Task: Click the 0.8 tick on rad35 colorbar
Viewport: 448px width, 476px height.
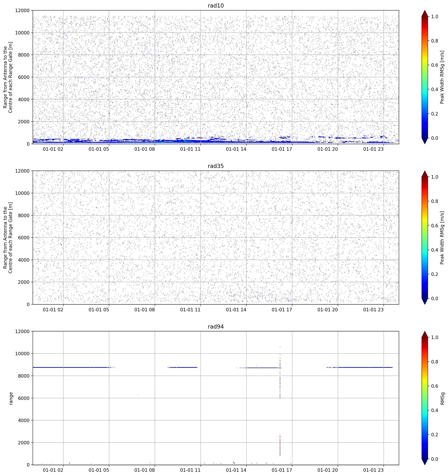Action: [x=435, y=201]
